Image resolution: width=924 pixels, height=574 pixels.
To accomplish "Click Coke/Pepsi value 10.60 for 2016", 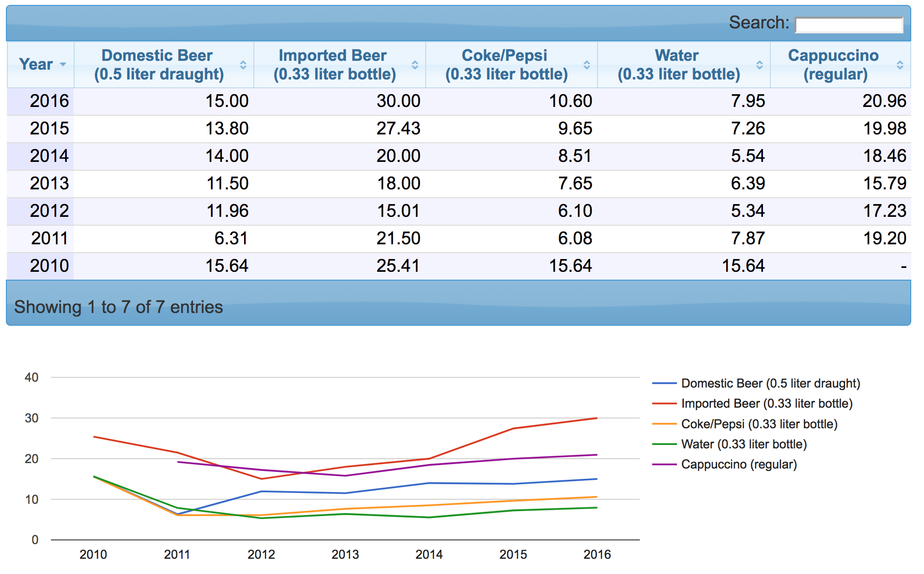I will point(571,102).
